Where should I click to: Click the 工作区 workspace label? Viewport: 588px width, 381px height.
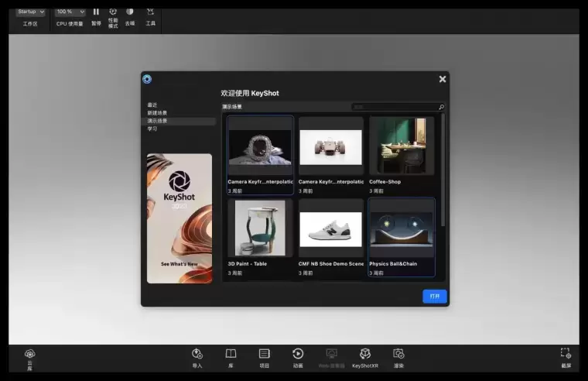click(x=30, y=24)
